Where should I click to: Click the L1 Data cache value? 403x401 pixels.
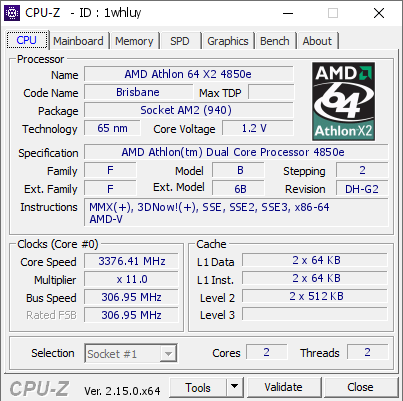pyautogui.click(x=315, y=260)
